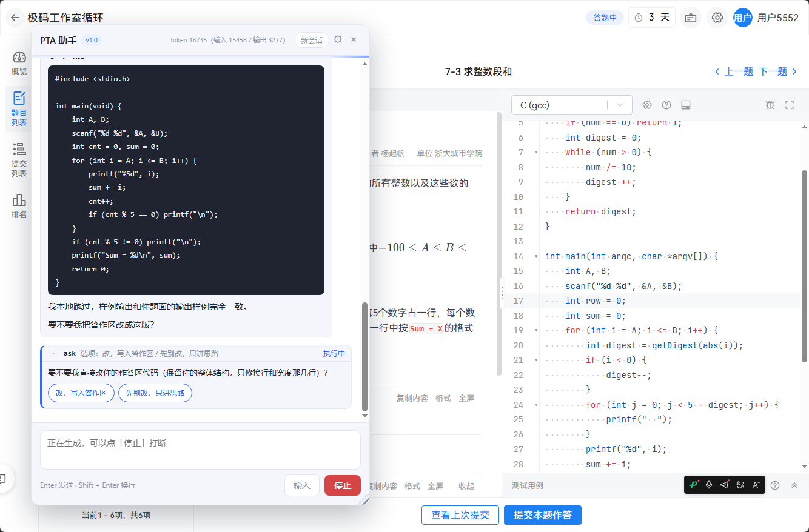
Task: Click the 用户5552 username
Action: click(778, 18)
